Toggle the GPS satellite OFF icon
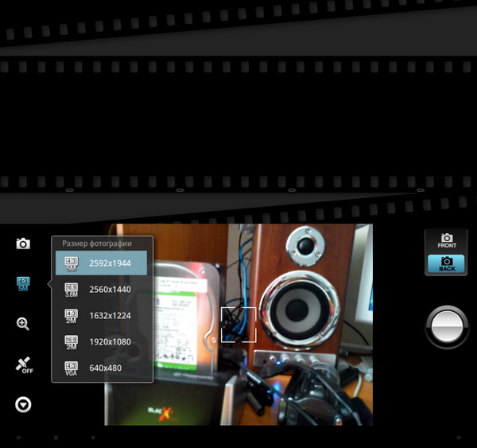The height and width of the screenshot is (448, 477). pyautogui.click(x=23, y=364)
